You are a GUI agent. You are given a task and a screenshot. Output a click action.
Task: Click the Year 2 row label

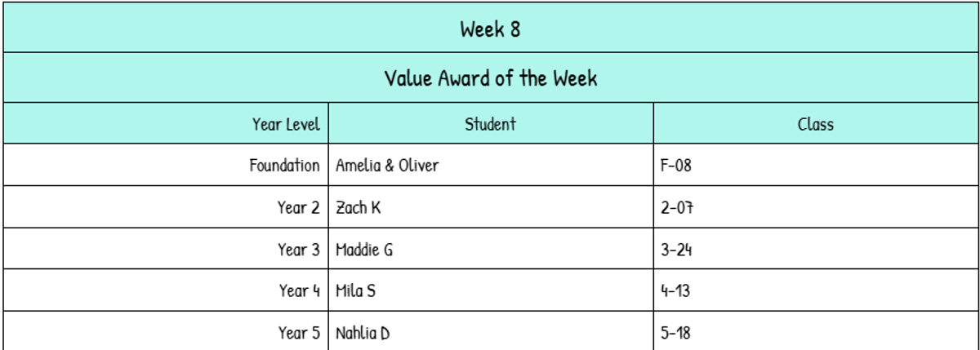pos(298,207)
